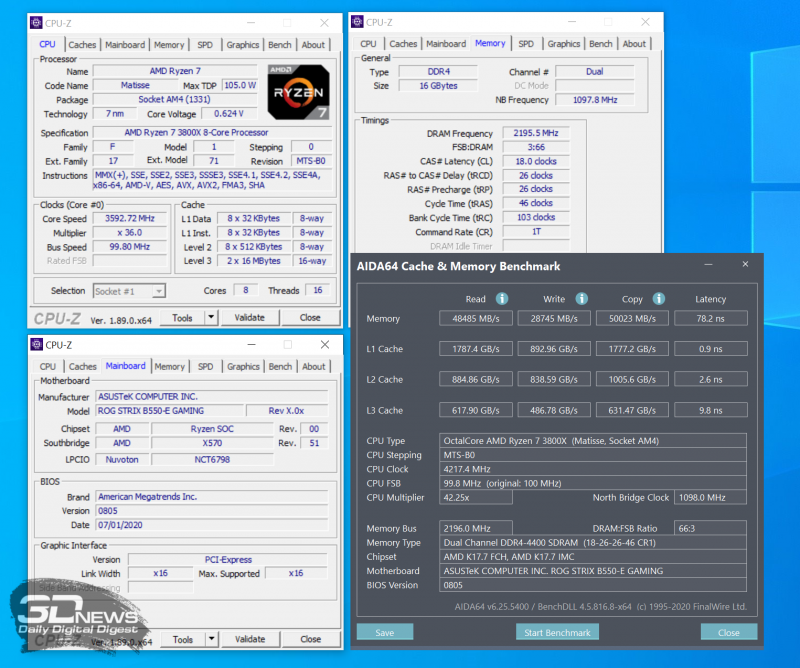The image size is (800, 668).
Task: Click Close button in Mainboard window
Action: tap(311, 639)
